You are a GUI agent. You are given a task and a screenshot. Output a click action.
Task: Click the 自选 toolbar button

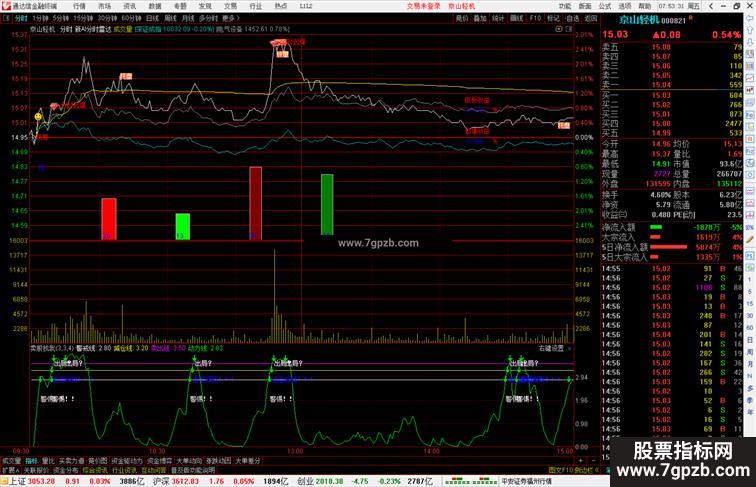pyautogui.click(x=572, y=18)
